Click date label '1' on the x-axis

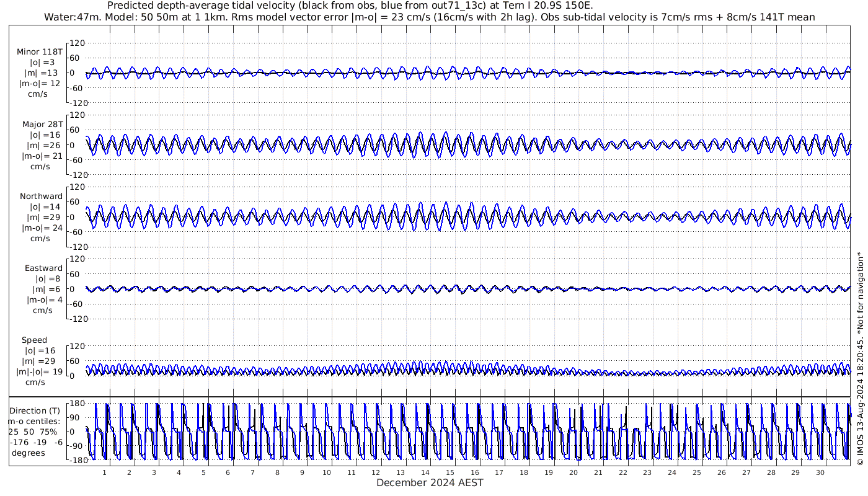point(104,472)
